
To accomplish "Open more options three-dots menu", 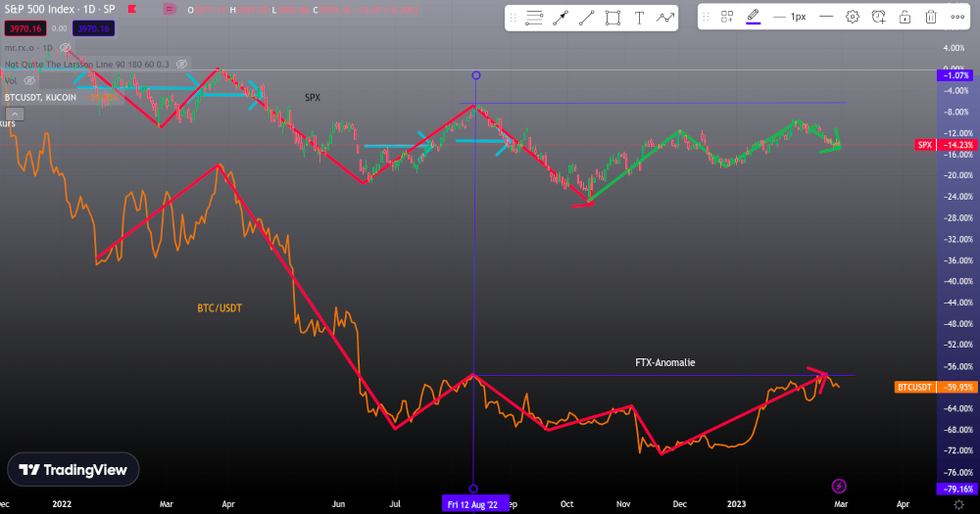I will point(957,17).
